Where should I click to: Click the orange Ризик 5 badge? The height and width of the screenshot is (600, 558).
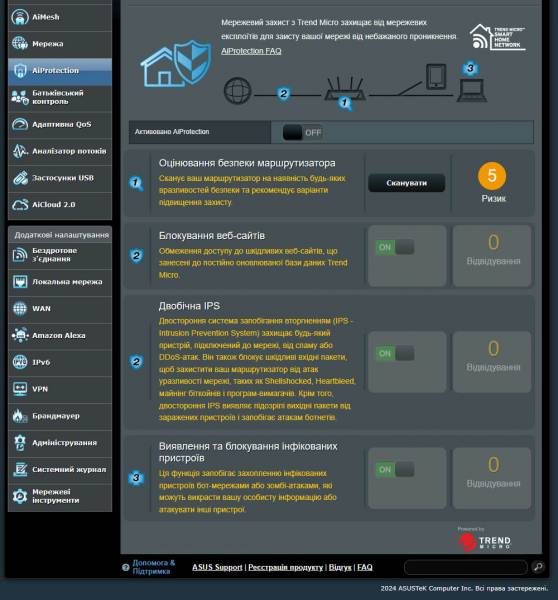tap(492, 176)
